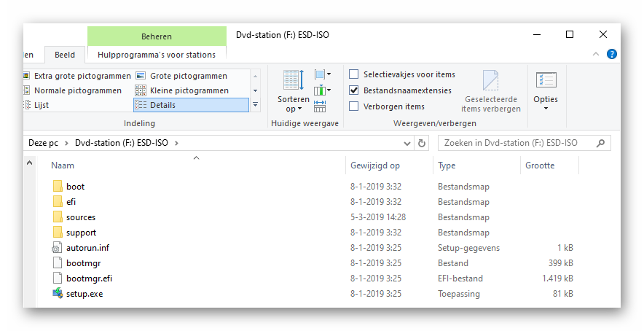Image resolution: width=644 pixels, height=331 pixels.
Task: Sort by Naam column header
Action: click(63, 165)
